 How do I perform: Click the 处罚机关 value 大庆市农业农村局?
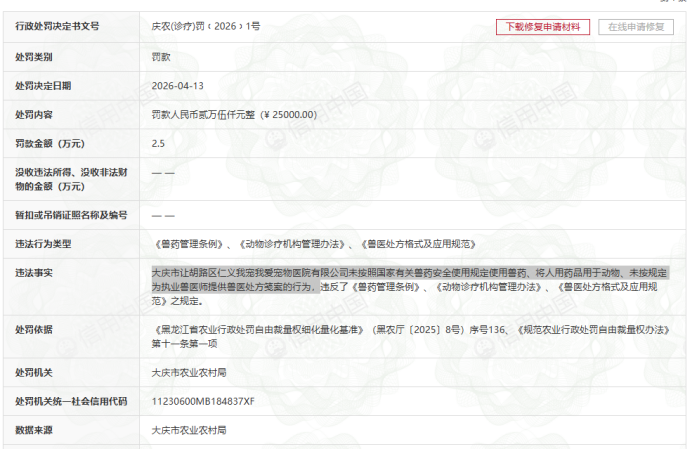[x=189, y=373]
